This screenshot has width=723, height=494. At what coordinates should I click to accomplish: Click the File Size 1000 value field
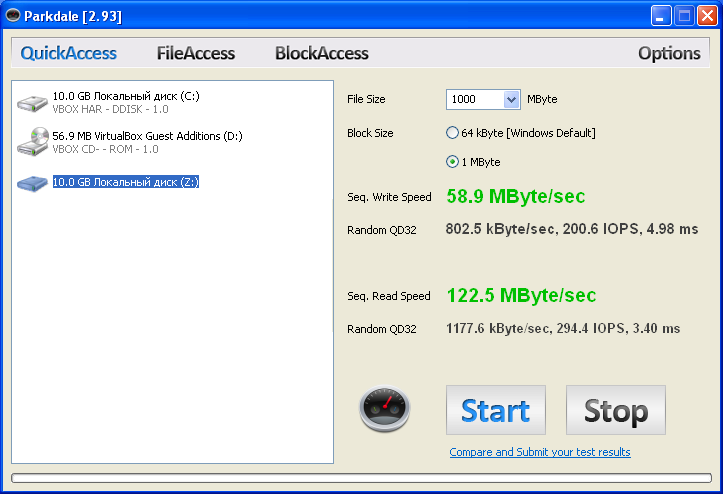(x=475, y=99)
